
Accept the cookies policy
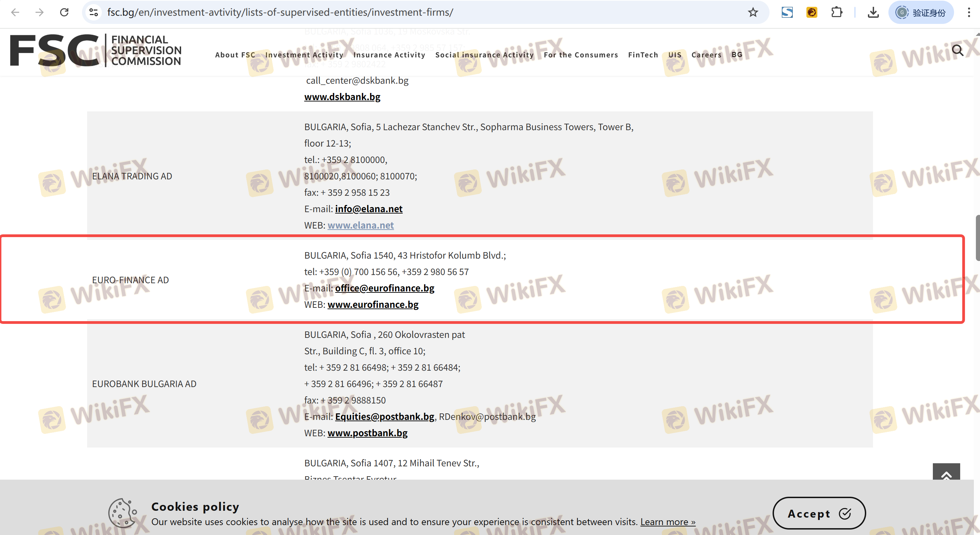819,513
